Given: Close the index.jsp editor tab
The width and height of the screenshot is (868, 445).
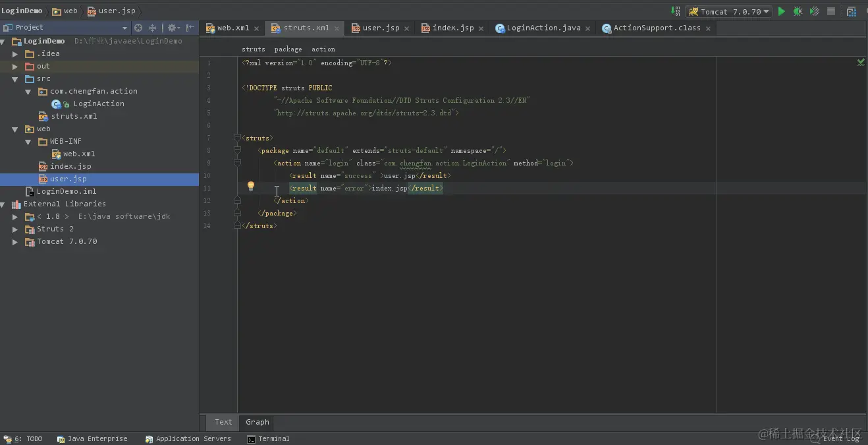Looking at the screenshot, I should pos(481,28).
